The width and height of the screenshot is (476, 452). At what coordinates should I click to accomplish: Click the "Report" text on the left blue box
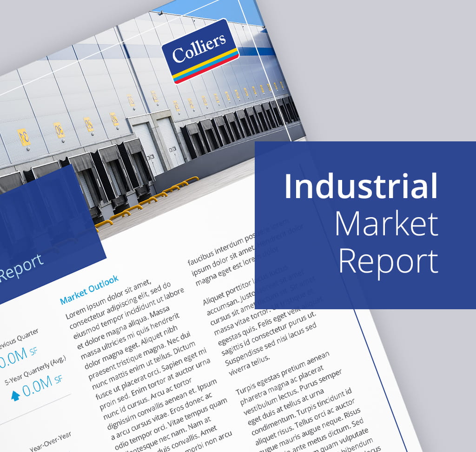pos(21,268)
